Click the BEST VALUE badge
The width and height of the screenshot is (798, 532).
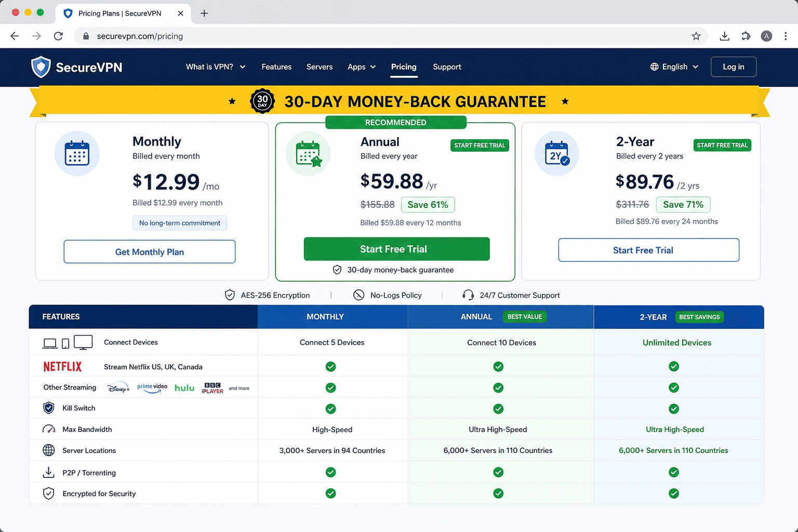[x=524, y=317]
